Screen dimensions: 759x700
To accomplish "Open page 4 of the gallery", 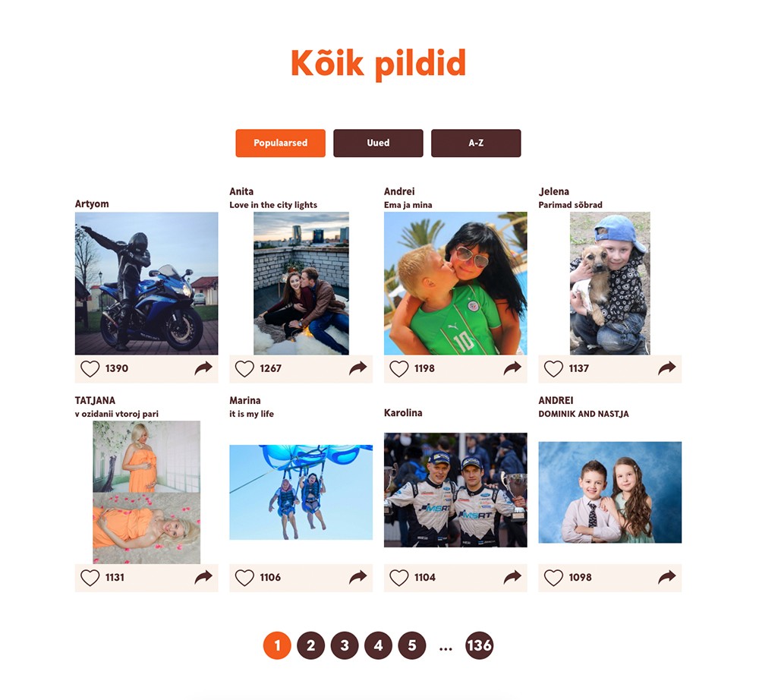I will [x=378, y=645].
